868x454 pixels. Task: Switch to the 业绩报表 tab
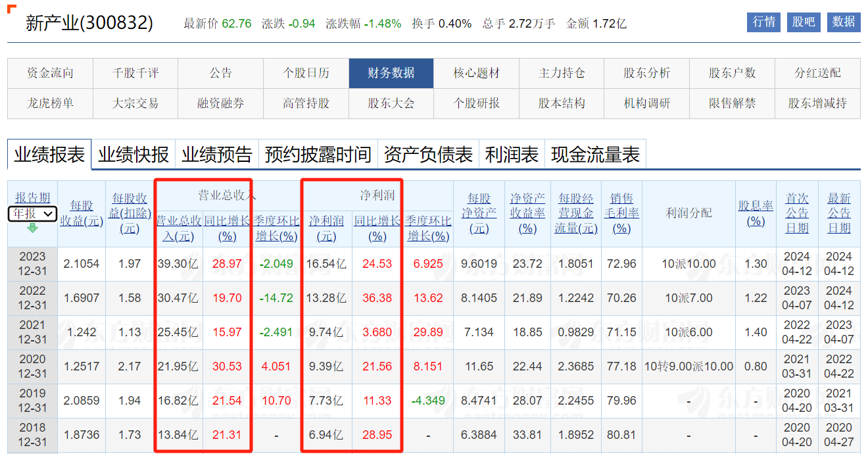click(x=49, y=155)
